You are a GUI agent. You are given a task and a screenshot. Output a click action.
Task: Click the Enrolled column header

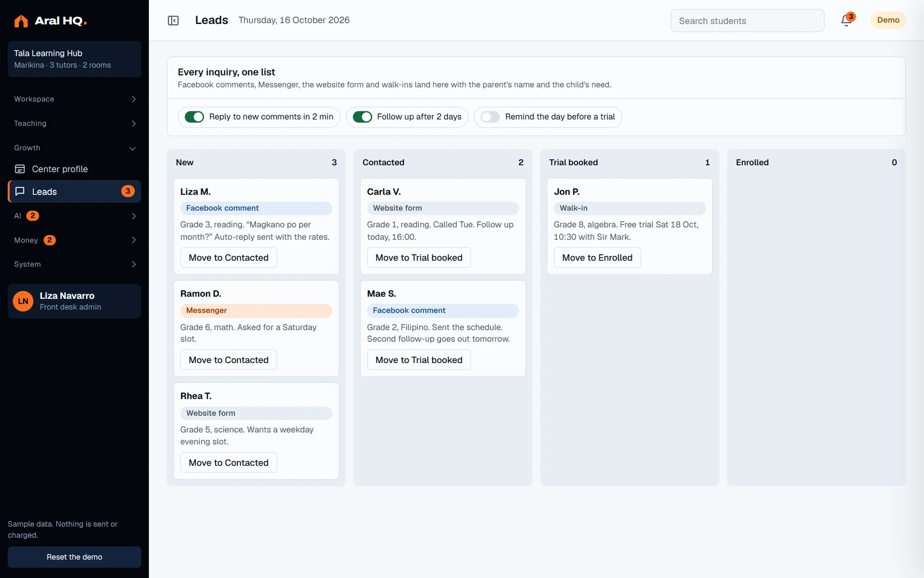click(752, 163)
